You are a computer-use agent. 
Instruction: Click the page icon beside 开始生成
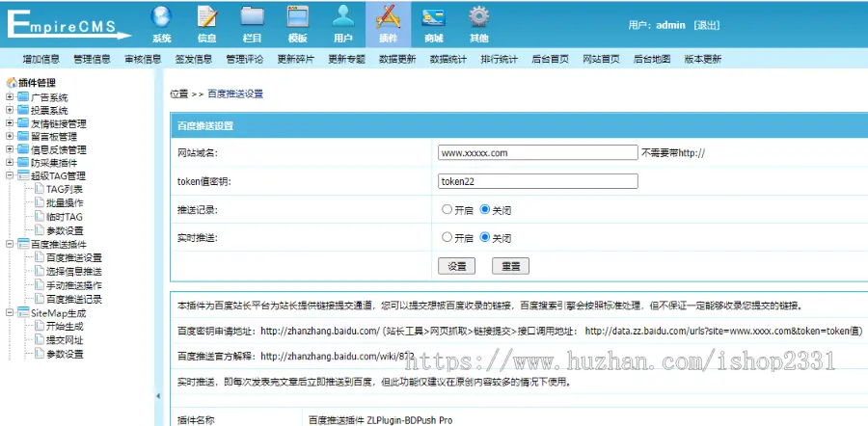pyautogui.click(x=39, y=327)
